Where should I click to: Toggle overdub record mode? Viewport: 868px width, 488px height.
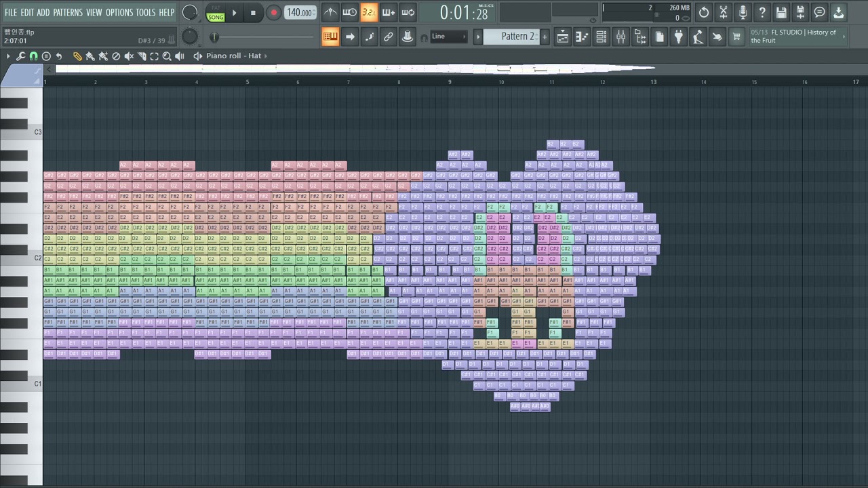(x=389, y=12)
